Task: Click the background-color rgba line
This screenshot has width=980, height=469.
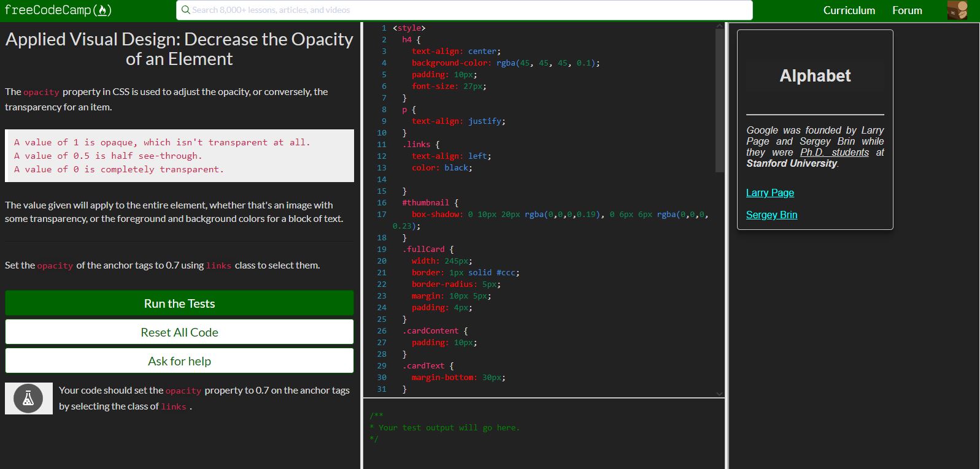Action: [x=506, y=63]
